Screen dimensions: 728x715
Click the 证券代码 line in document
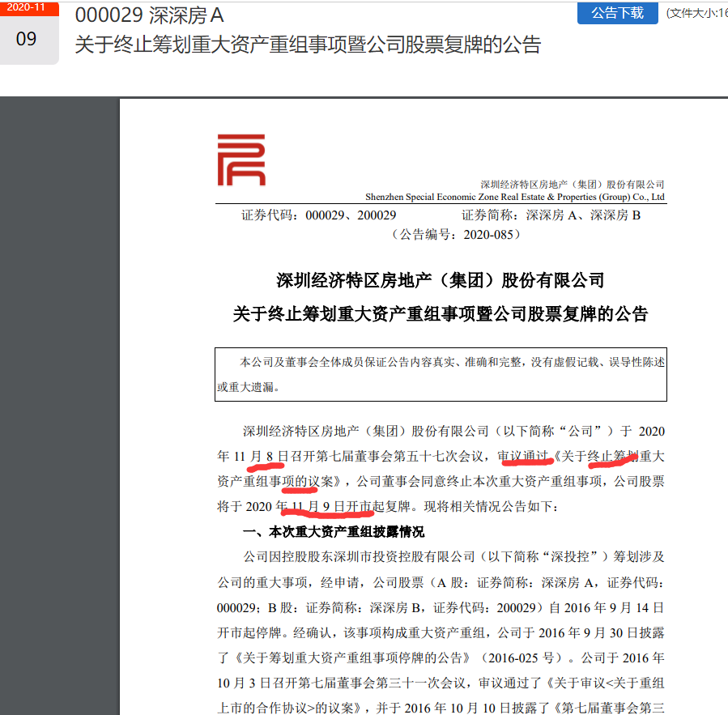tap(318, 215)
